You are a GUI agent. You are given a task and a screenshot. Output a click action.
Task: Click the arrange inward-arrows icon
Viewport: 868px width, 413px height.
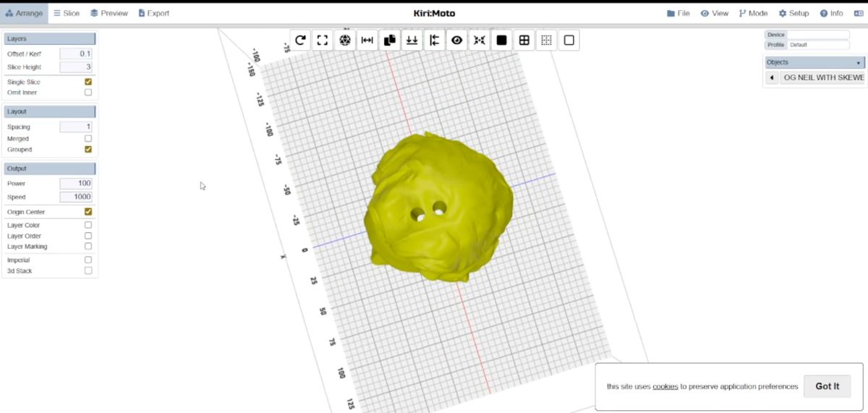480,41
